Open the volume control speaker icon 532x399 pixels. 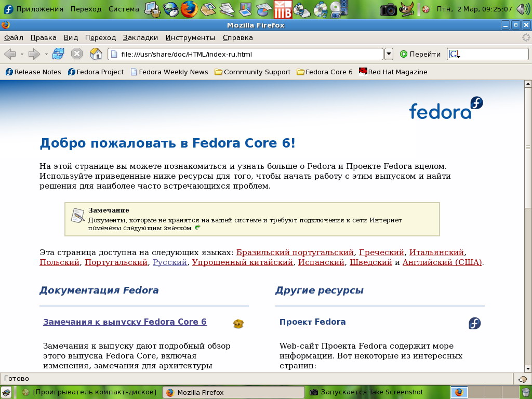523,9
